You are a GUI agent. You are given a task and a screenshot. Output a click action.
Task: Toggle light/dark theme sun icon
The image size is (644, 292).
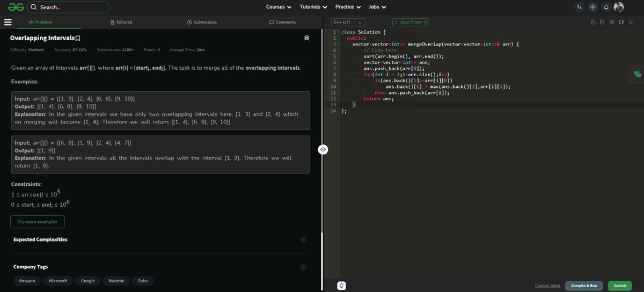coord(592,8)
